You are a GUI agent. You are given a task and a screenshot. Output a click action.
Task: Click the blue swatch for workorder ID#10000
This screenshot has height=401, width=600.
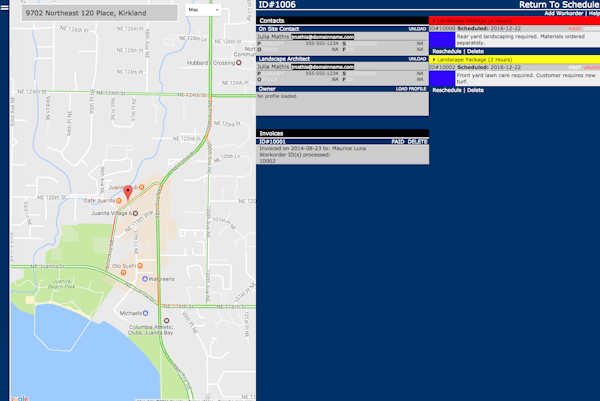[440, 40]
